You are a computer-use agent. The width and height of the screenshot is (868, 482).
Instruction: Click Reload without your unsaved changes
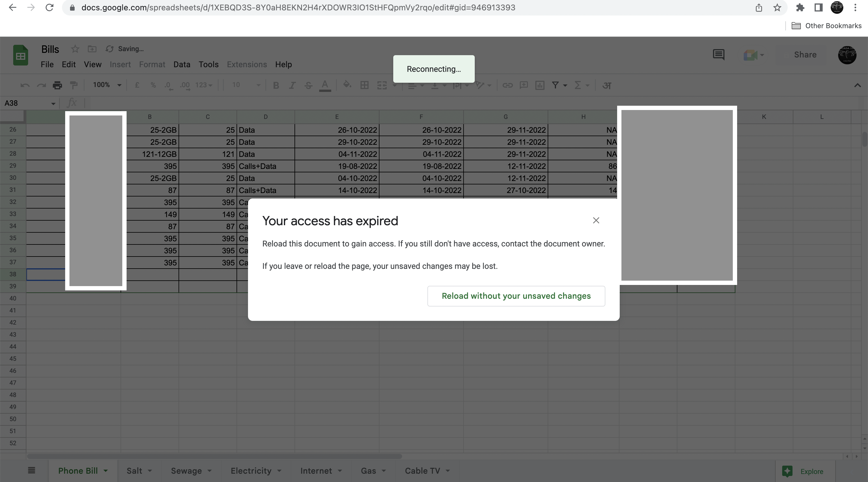[516, 296]
